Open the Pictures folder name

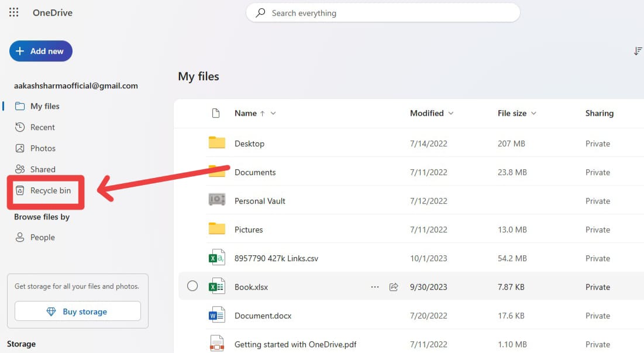point(249,229)
